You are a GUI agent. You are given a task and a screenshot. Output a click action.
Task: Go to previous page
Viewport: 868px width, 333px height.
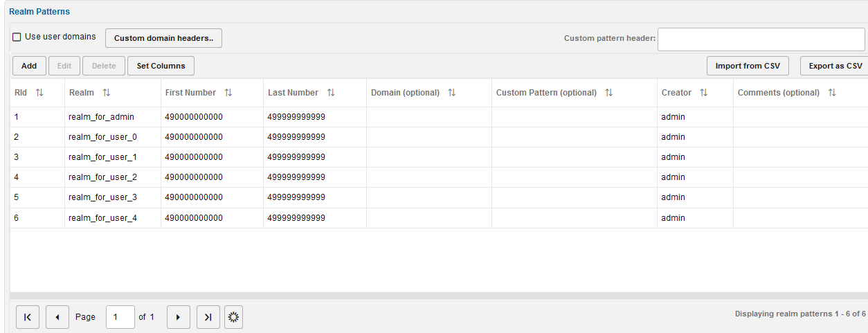[57, 317]
